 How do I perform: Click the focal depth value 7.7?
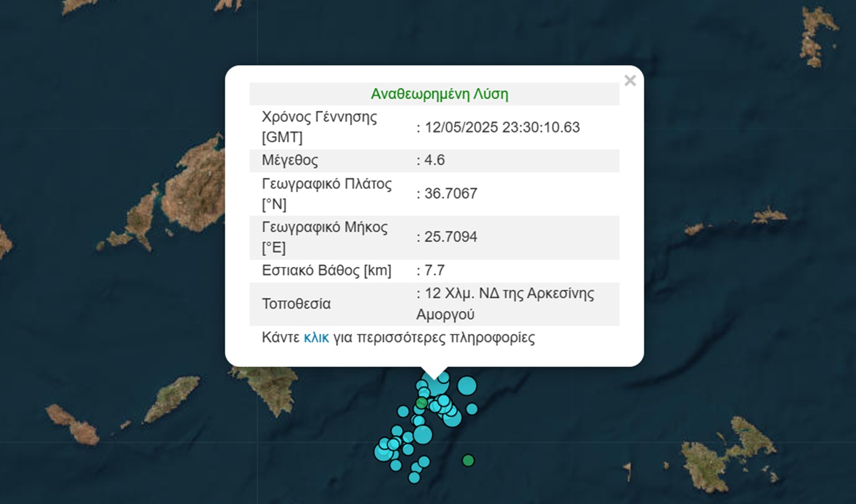click(434, 270)
